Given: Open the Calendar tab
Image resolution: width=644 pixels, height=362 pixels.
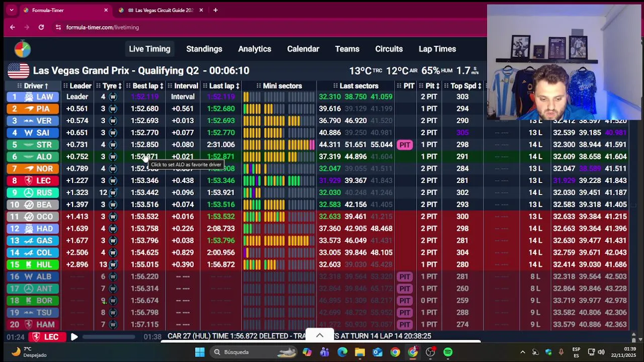Looking at the screenshot, I should 303,49.
